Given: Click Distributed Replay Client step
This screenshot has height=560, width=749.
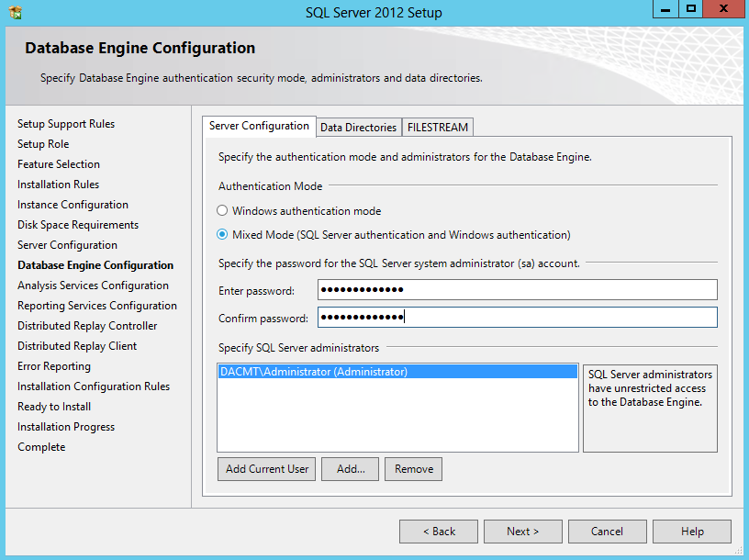Looking at the screenshot, I should [x=77, y=345].
